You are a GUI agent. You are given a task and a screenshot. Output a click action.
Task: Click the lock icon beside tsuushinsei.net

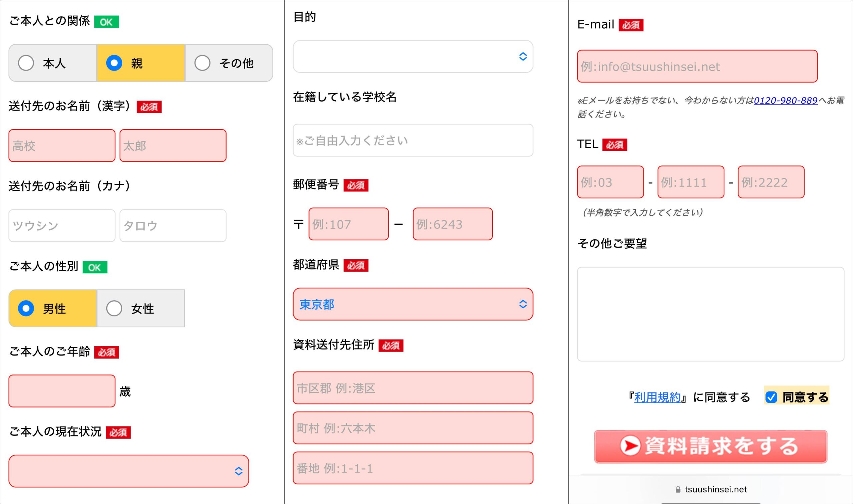(x=678, y=489)
